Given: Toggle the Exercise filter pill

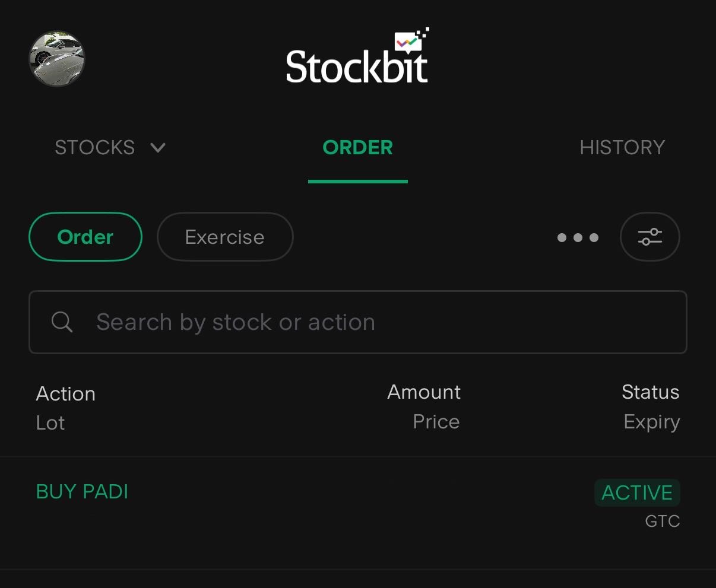Looking at the screenshot, I should pos(224,237).
